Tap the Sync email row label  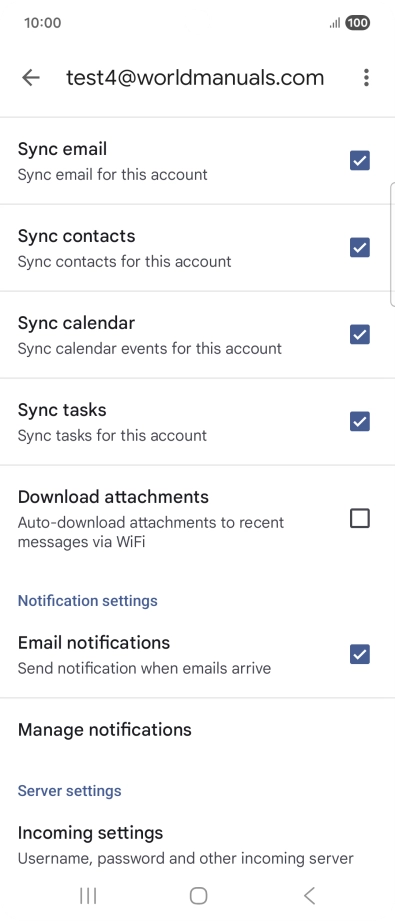[62, 149]
